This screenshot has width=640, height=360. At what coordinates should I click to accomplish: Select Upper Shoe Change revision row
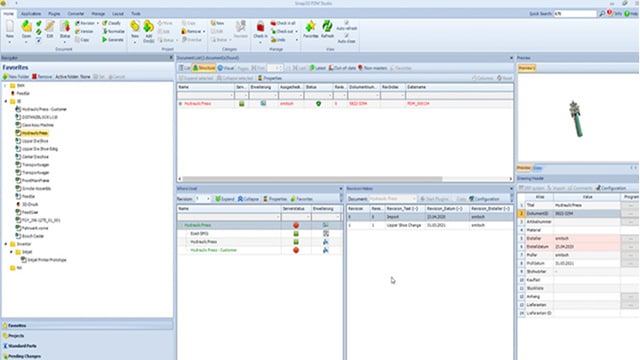pyautogui.click(x=430, y=225)
